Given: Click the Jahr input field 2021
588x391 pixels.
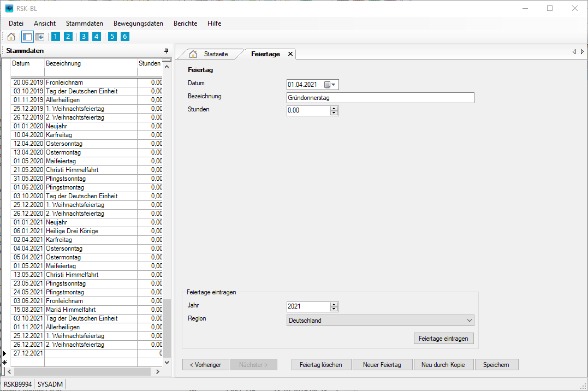Looking at the screenshot, I should tap(308, 306).
